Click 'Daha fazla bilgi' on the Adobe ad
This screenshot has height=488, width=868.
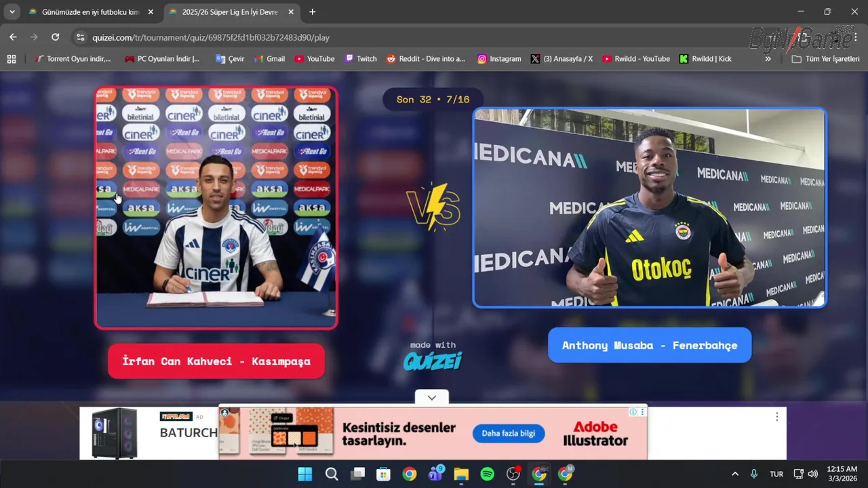(x=508, y=434)
